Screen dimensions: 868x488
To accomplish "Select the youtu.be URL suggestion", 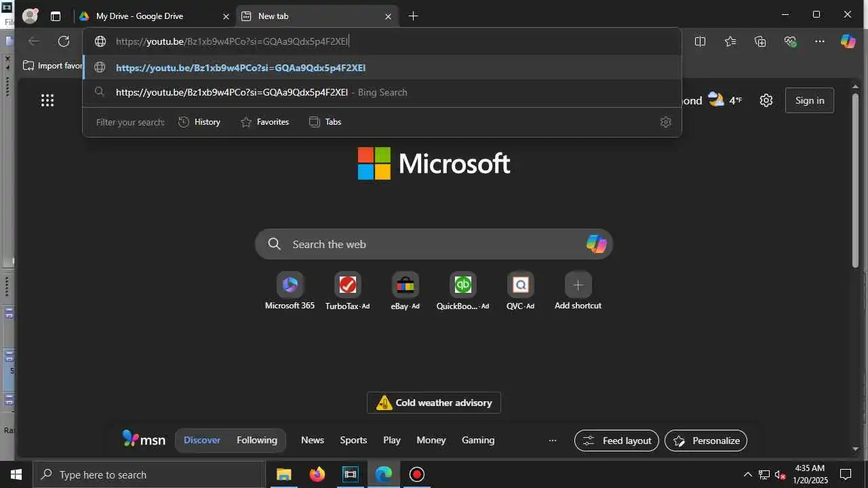I will point(382,67).
